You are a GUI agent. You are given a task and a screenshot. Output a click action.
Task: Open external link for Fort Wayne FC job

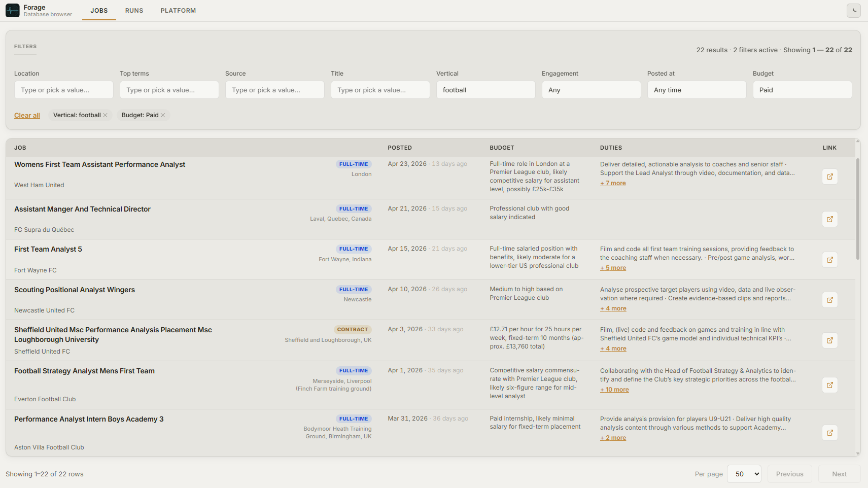coord(830,260)
